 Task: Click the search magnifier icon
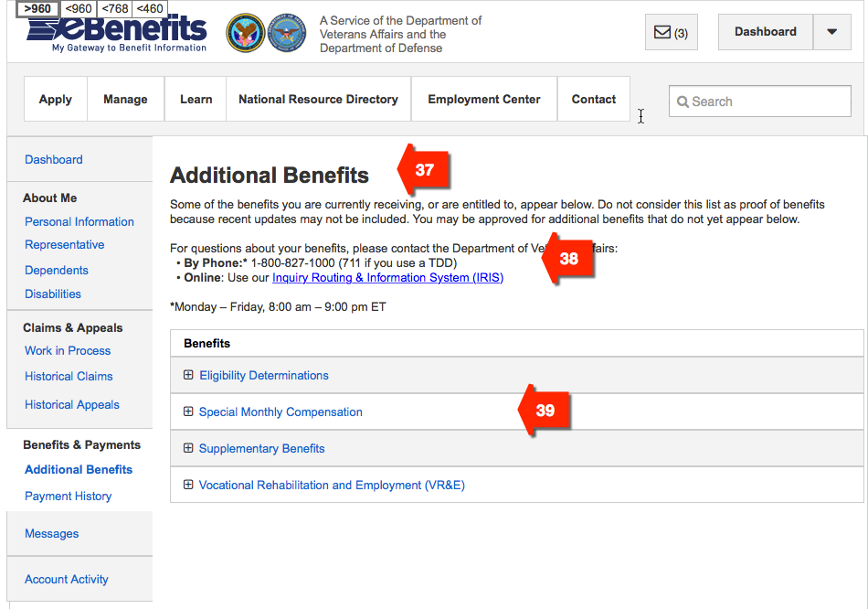[683, 102]
